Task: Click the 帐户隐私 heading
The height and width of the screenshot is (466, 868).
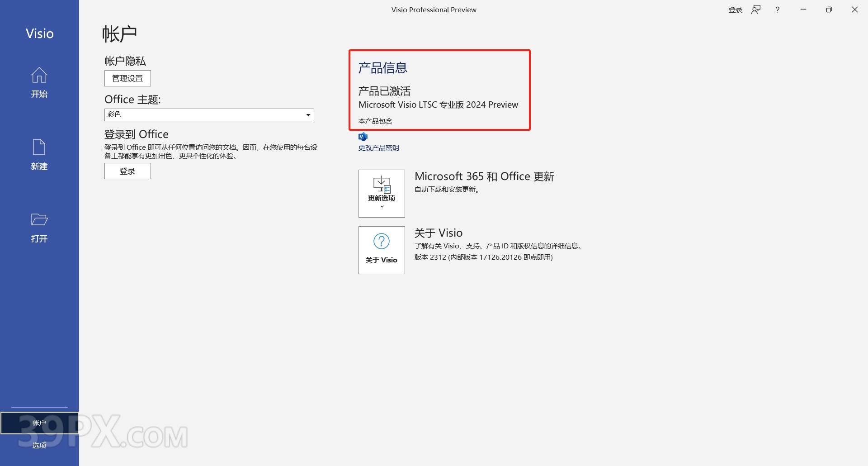Action: [x=125, y=61]
